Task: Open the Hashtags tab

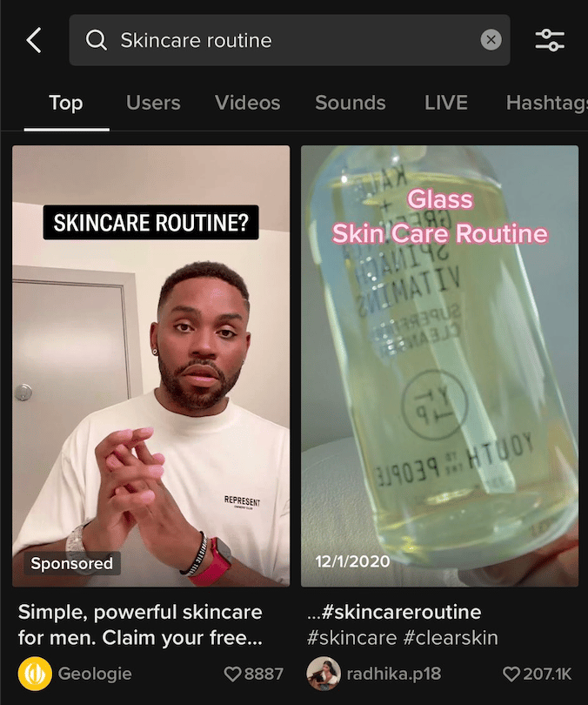Action: coord(546,103)
